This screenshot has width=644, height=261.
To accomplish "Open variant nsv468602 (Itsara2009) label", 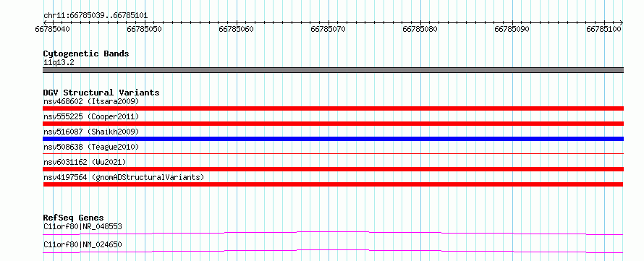I will pyautogui.click(x=91, y=101).
